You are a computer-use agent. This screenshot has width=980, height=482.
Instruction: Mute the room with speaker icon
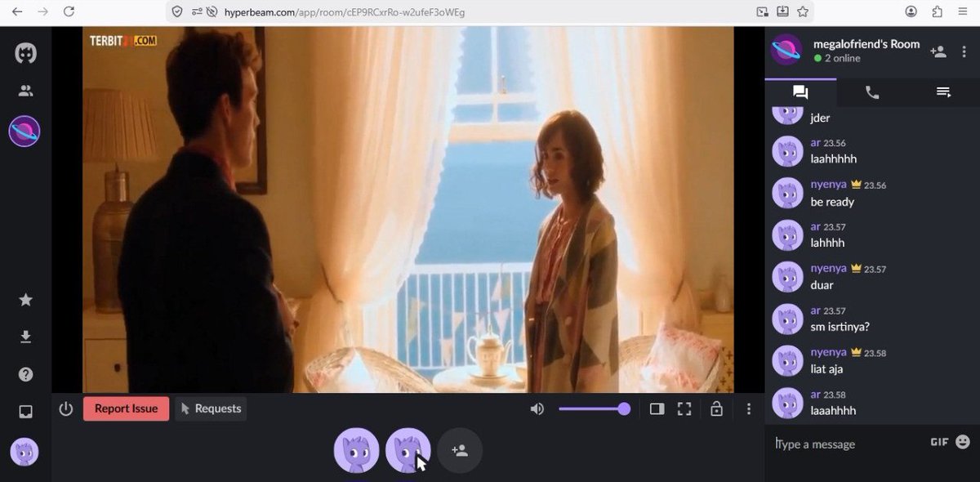click(x=537, y=408)
